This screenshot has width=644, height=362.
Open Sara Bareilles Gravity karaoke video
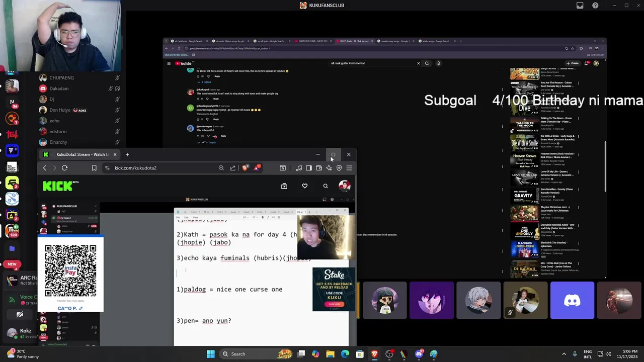[x=524, y=196]
